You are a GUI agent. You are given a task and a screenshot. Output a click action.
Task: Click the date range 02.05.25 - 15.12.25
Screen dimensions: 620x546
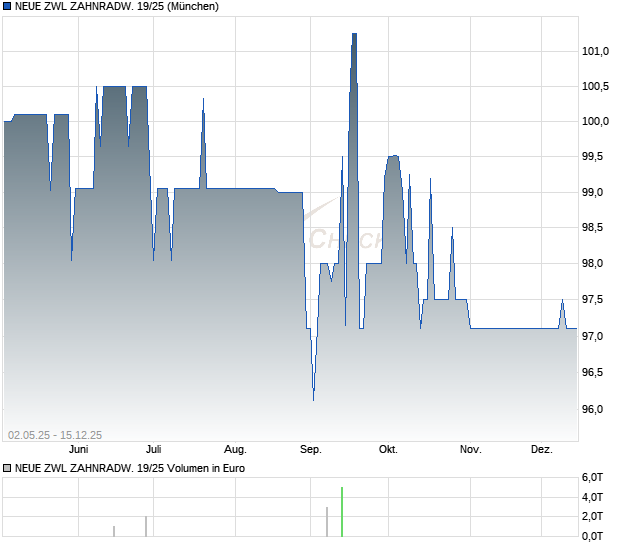pyautogui.click(x=55, y=435)
